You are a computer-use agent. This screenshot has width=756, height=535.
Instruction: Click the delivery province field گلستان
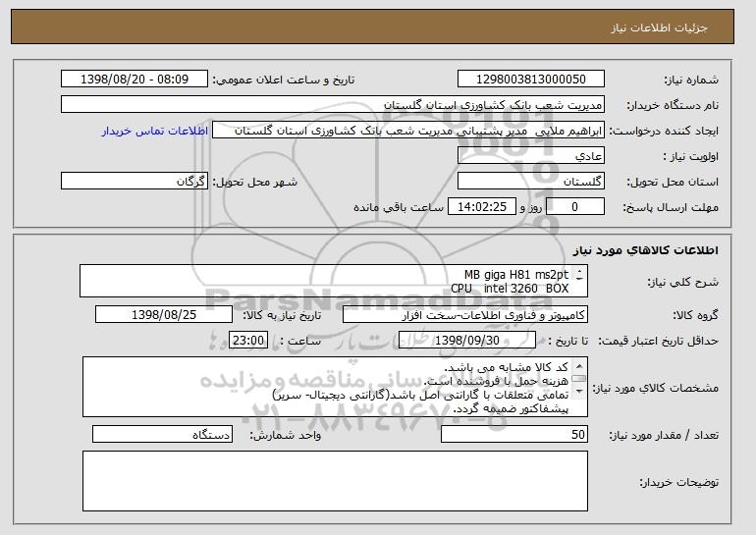[x=531, y=182]
